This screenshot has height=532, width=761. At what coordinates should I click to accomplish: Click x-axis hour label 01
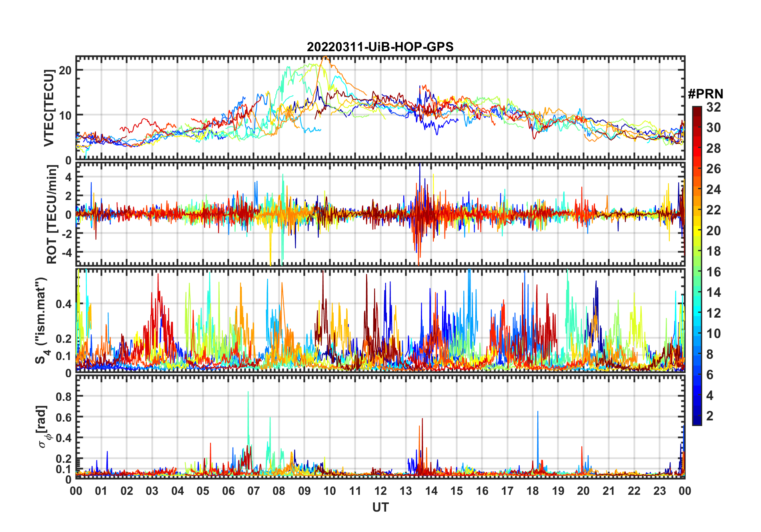point(101,491)
